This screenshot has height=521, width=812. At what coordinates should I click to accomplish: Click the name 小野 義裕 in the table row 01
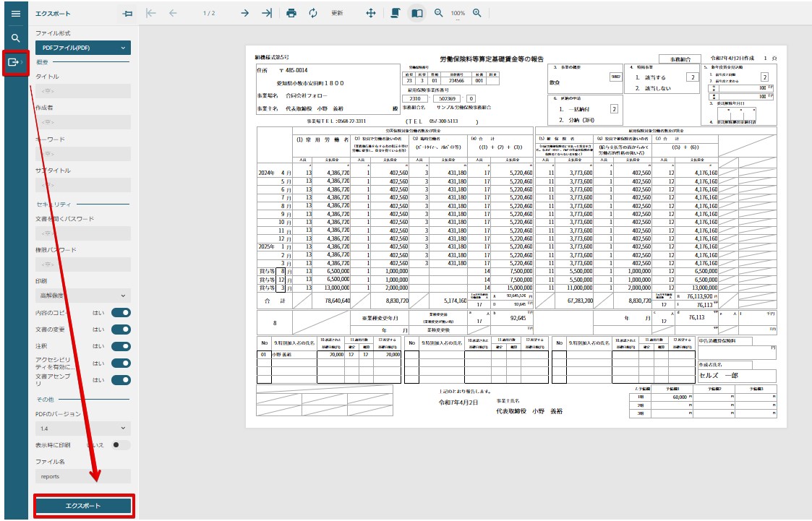pyautogui.click(x=282, y=355)
